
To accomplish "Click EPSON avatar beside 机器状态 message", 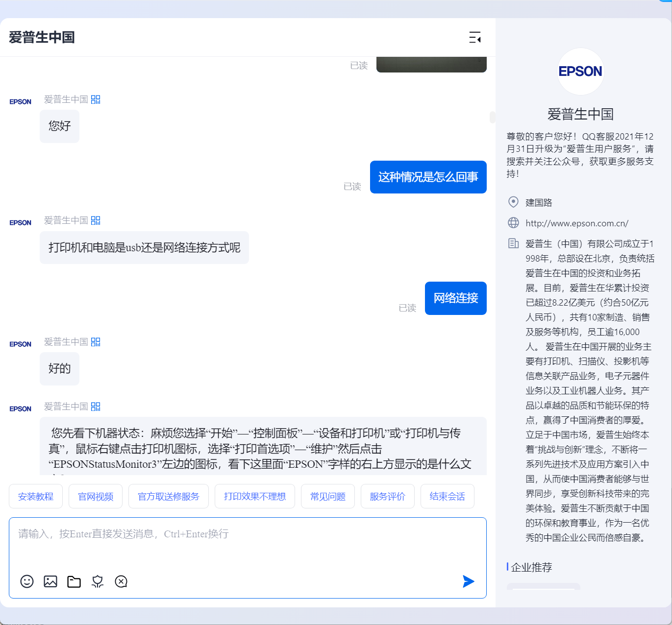I will click(20, 409).
